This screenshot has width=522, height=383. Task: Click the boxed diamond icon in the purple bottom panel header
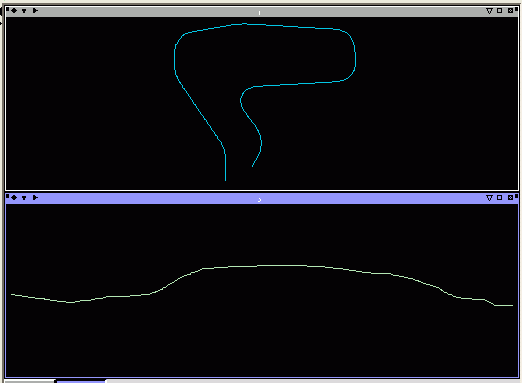coord(510,198)
